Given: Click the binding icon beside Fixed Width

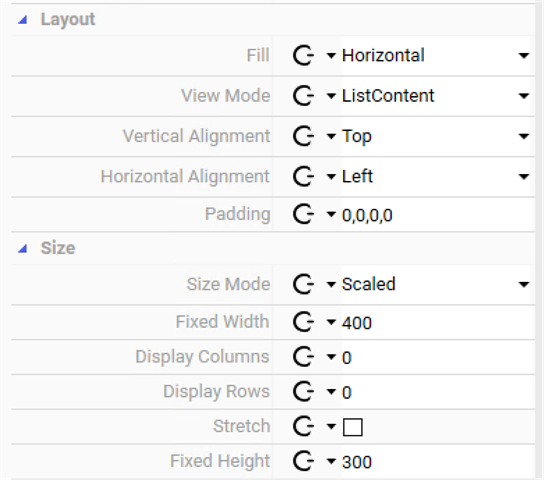Looking at the screenshot, I should [303, 322].
